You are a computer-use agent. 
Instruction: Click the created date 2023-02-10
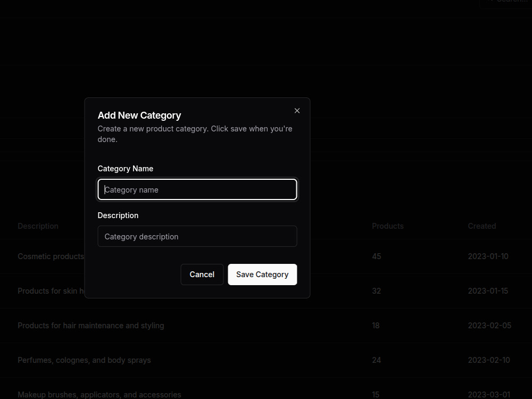pos(488,360)
